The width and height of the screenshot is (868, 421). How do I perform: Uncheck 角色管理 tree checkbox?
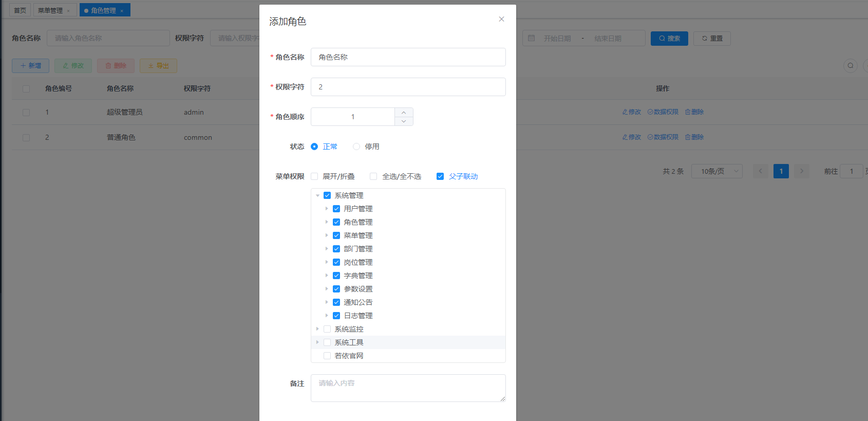coord(336,222)
